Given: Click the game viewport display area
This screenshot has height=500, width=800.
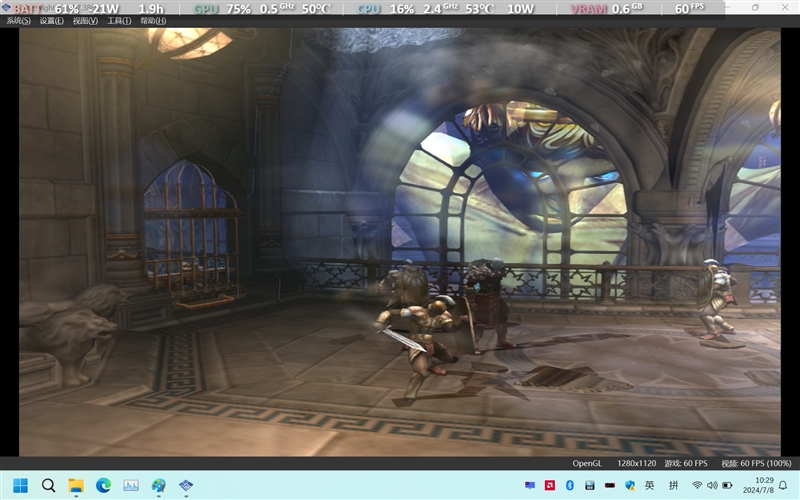Looking at the screenshot, I should point(400,240).
